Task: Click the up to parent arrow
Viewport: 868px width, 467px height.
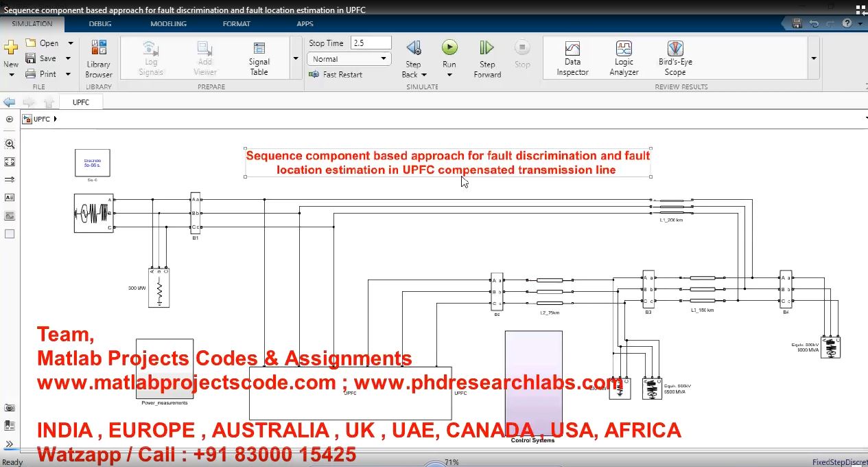Action: coord(49,102)
